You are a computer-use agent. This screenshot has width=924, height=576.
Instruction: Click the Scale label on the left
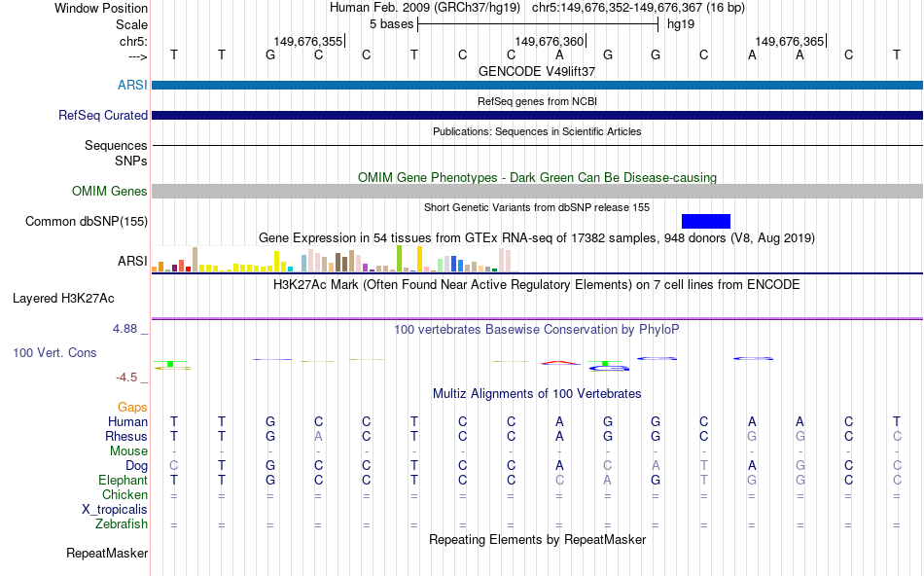pos(131,24)
